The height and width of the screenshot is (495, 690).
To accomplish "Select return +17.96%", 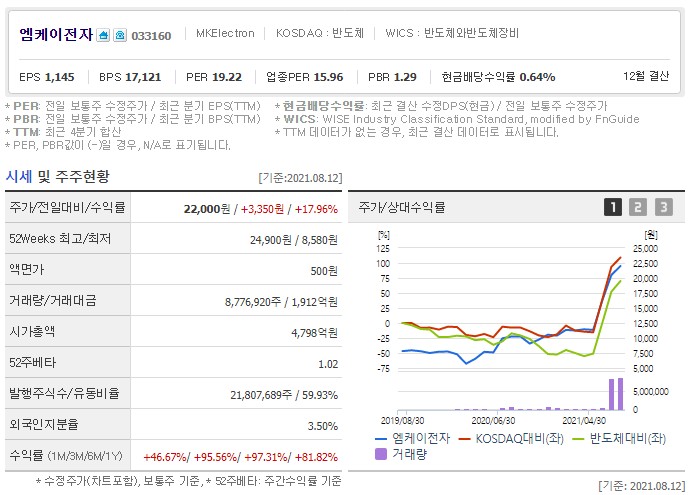I will tap(316, 209).
